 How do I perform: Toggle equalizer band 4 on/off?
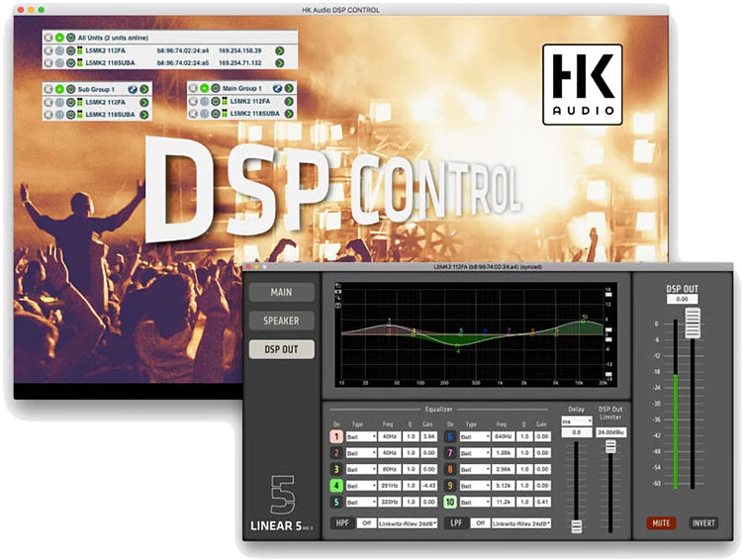point(336,486)
